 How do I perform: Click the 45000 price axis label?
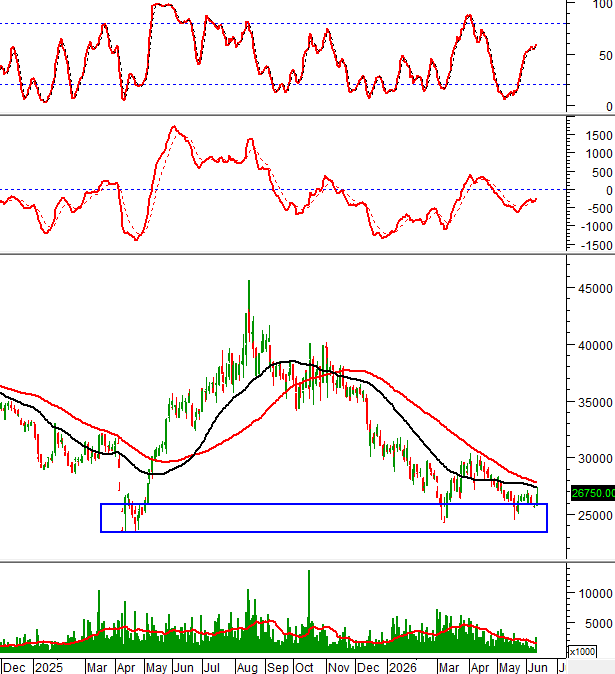[595, 289]
